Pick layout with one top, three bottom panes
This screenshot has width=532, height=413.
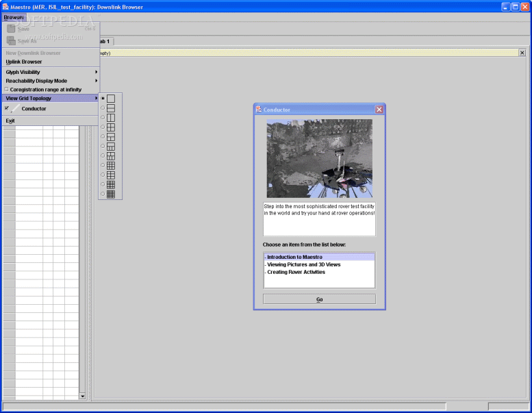[x=111, y=147]
